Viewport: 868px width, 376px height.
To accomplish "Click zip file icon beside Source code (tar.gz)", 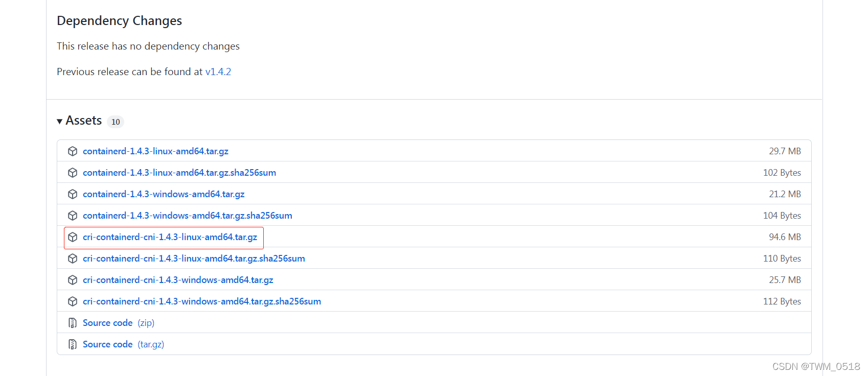I will click(73, 344).
